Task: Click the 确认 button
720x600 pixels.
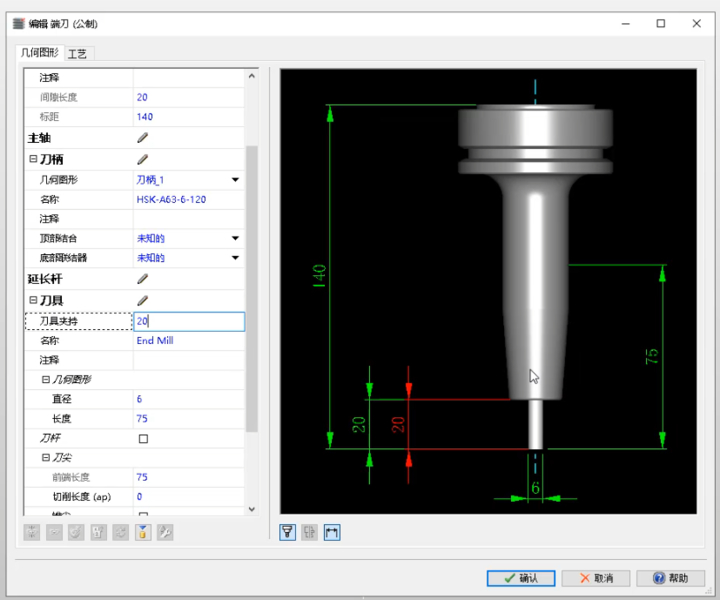Action: 521,578
